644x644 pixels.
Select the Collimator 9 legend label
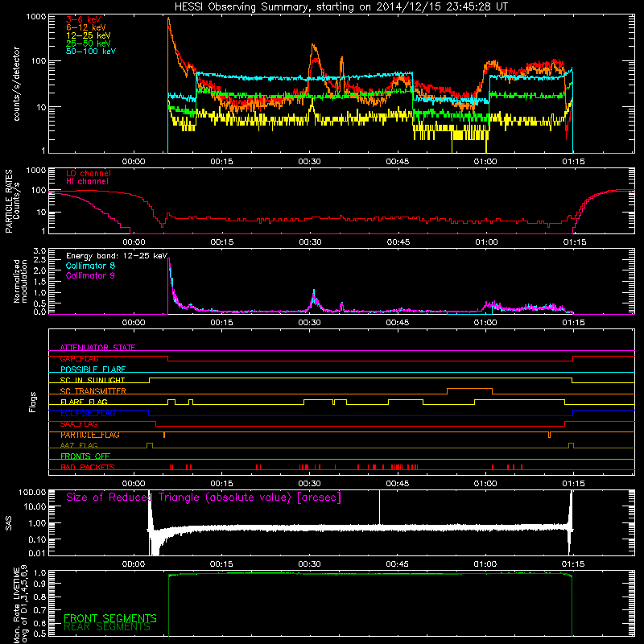[90, 275]
